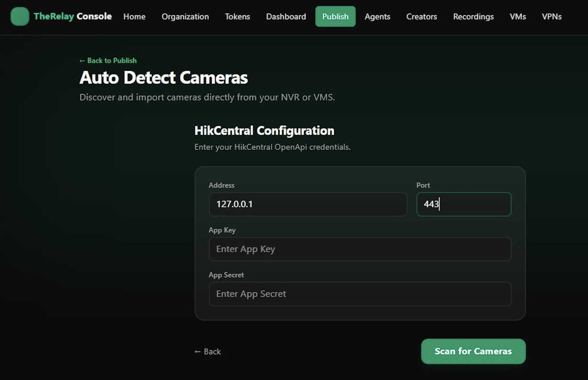This screenshot has width=588, height=380.
Task: Click the Port field showing 443
Action: click(x=463, y=204)
